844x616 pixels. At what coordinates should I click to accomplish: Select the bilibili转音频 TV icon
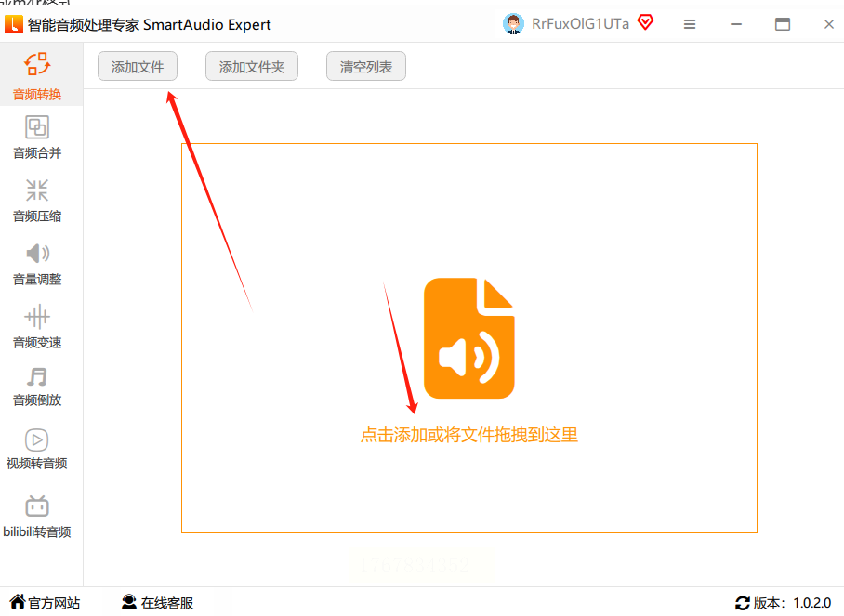pyautogui.click(x=37, y=505)
